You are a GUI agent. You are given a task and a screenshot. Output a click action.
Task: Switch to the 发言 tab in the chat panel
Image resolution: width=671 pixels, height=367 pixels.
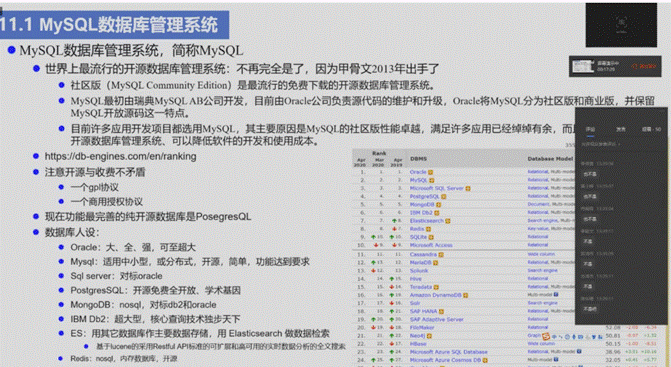[x=621, y=129]
